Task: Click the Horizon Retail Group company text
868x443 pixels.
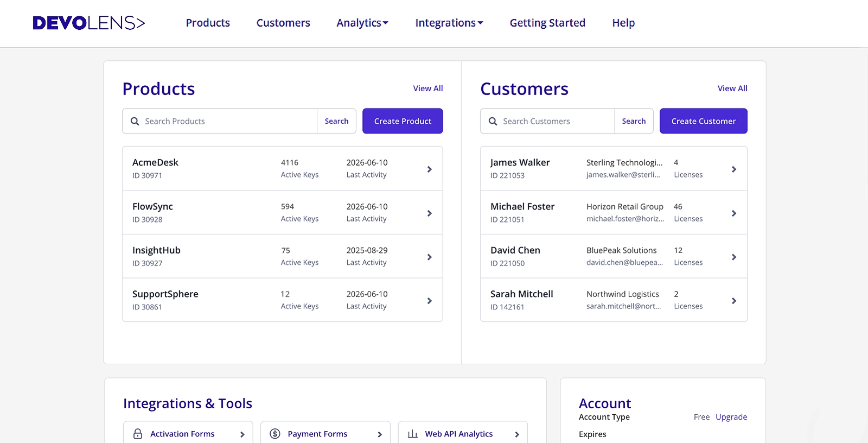Action: (x=625, y=206)
